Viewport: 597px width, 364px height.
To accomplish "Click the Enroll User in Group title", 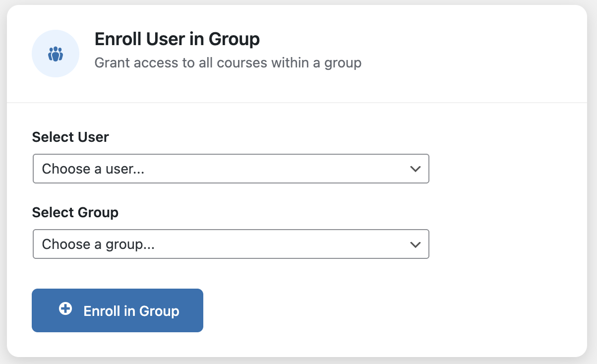I will click(177, 39).
